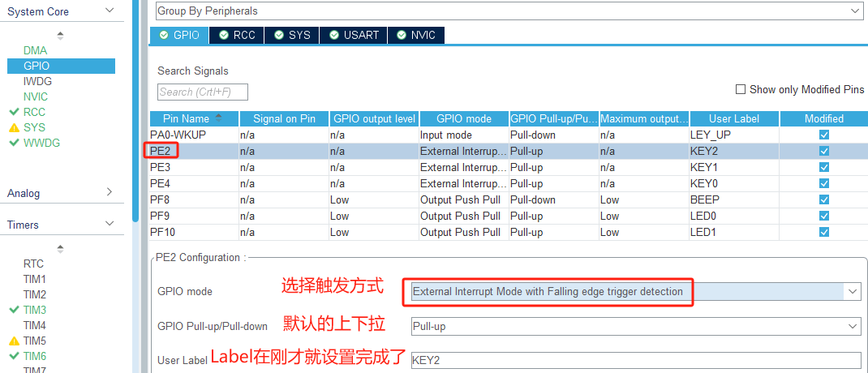Sort by GPIO mode column header

click(x=464, y=118)
